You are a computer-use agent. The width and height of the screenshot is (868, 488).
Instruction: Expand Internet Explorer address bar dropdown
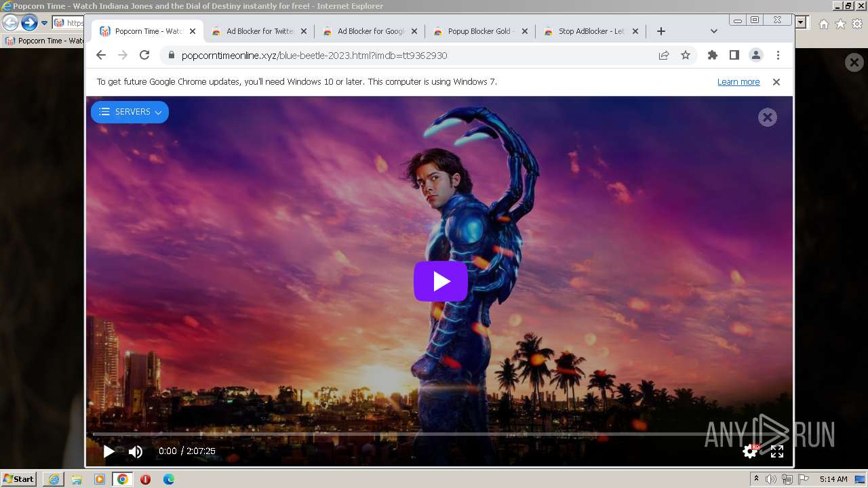pyautogui.click(x=801, y=22)
